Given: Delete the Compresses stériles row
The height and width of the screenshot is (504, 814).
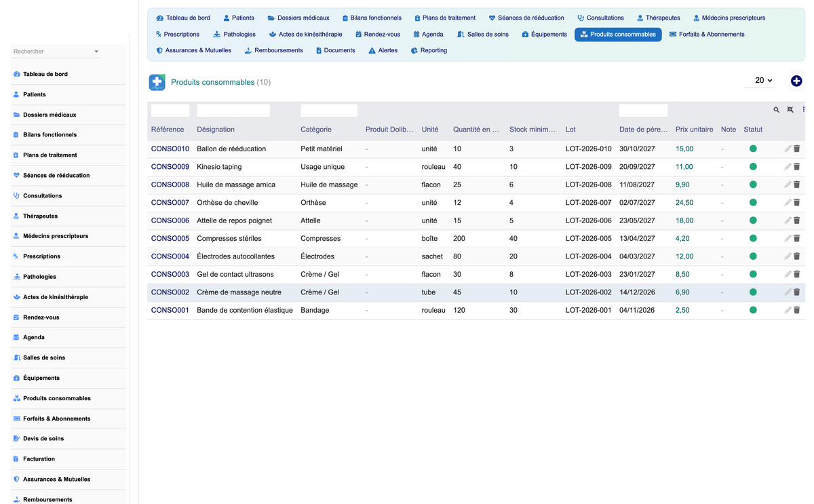Looking at the screenshot, I should 797,239.
